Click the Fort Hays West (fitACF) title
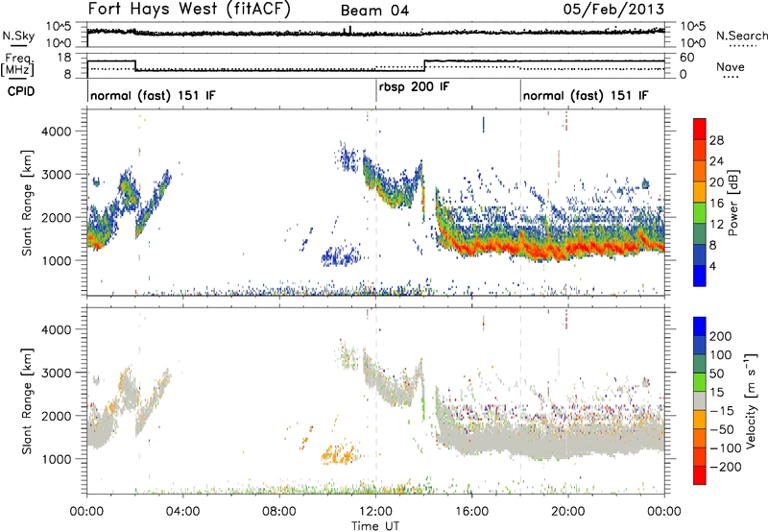 (x=189, y=9)
